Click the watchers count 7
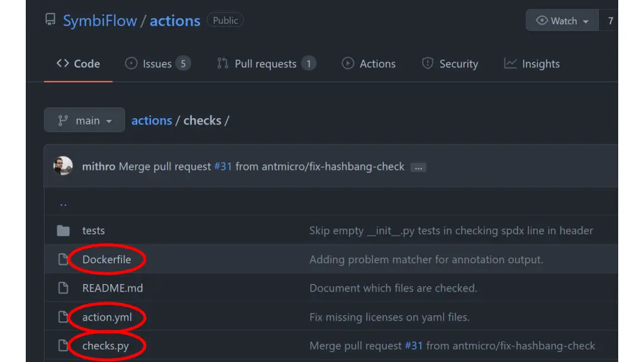 (x=610, y=21)
